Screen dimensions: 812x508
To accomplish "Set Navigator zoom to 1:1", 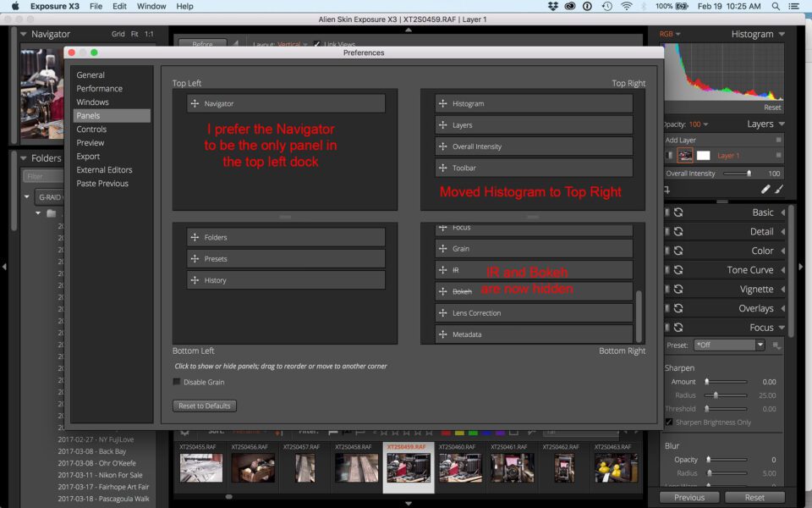I will [149, 34].
